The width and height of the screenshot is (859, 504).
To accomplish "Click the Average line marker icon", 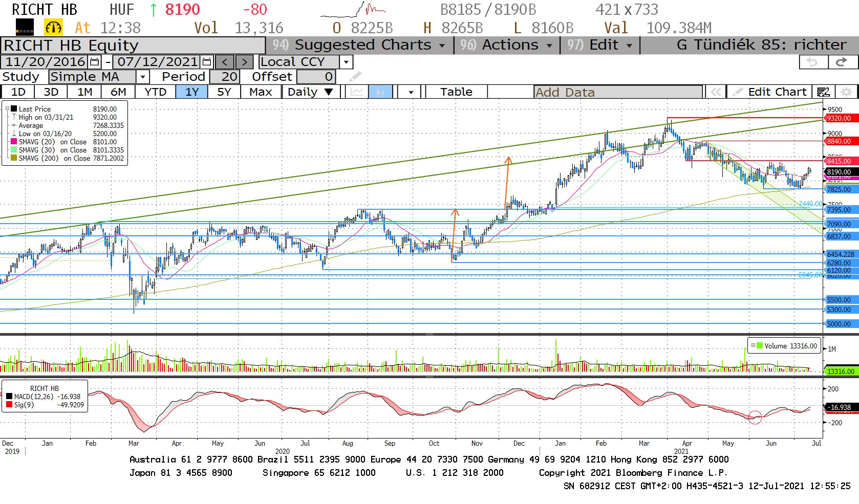I will (14, 125).
